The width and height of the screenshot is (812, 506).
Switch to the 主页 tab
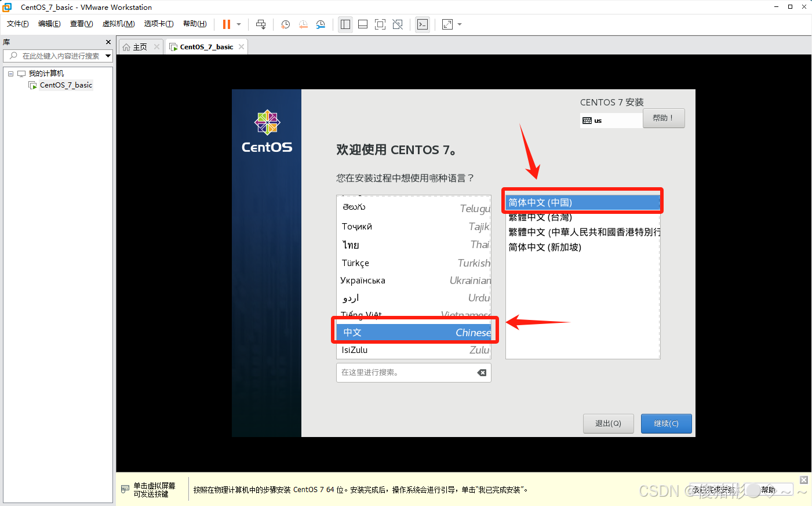pos(140,47)
